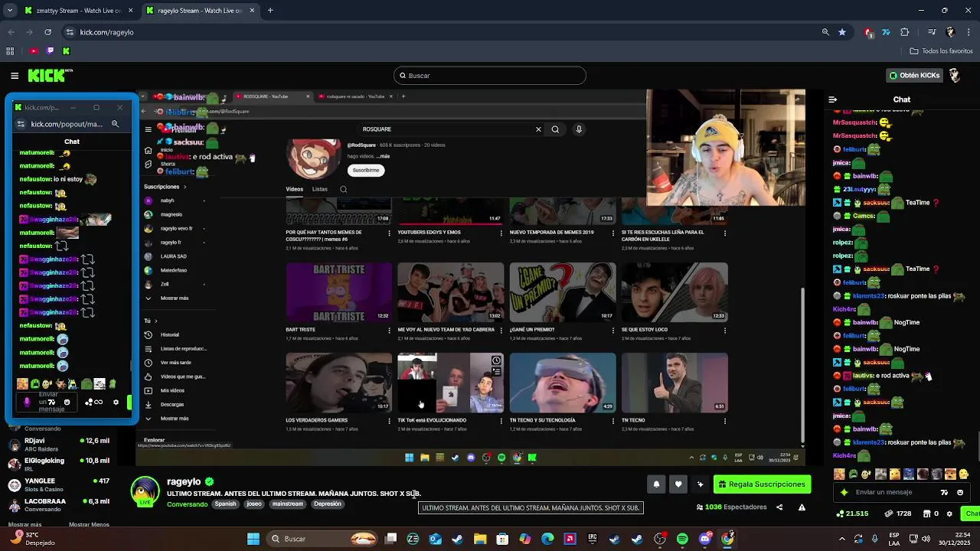Screen dimensions: 980x551
Task: Open Todos los favoritos folder
Action: coord(941,51)
